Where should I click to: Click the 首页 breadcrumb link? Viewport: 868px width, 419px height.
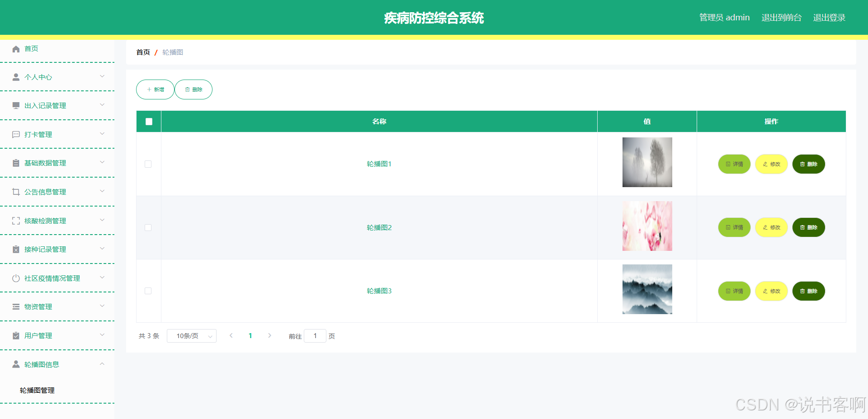143,52
